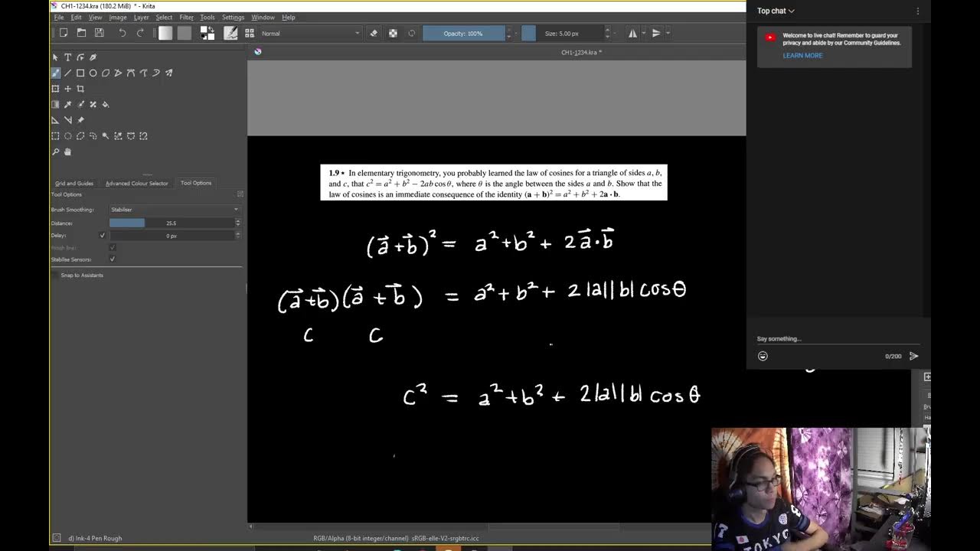Click the Save document icon
Image resolution: width=980 pixels, height=551 pixels.
(99, 33)
